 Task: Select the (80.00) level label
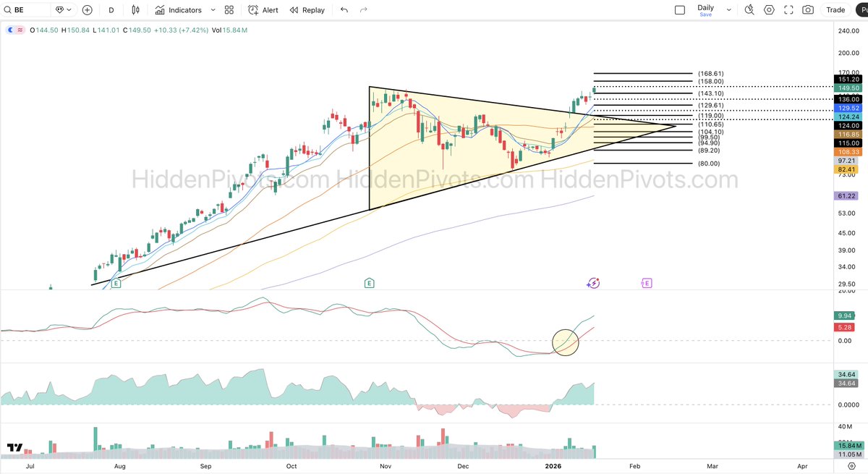[709, 164]
